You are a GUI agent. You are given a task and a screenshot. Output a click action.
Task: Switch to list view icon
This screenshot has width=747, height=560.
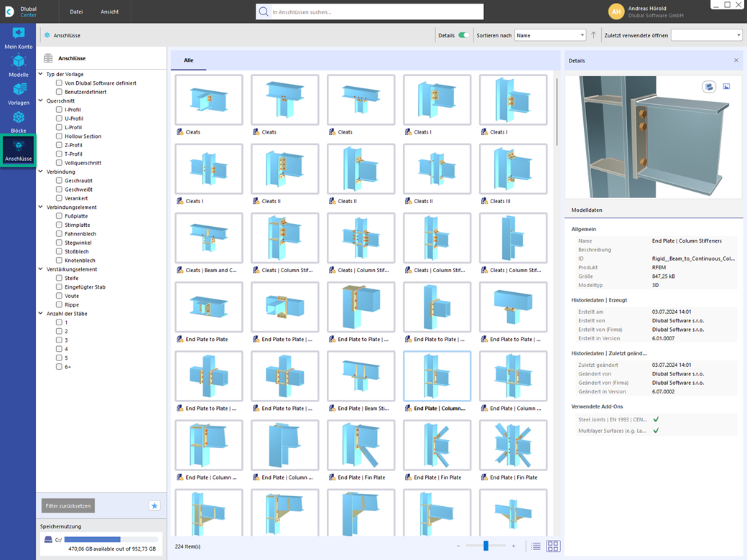click(536, 546)
